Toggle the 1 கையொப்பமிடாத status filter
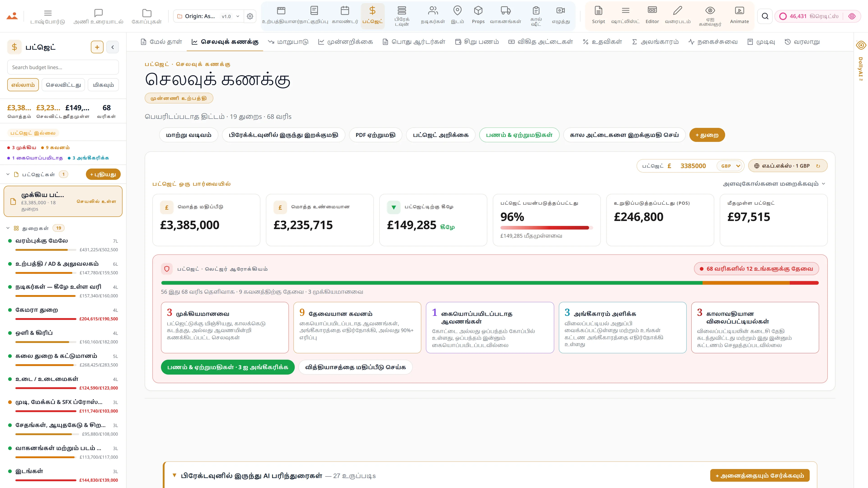 (35, 158)
